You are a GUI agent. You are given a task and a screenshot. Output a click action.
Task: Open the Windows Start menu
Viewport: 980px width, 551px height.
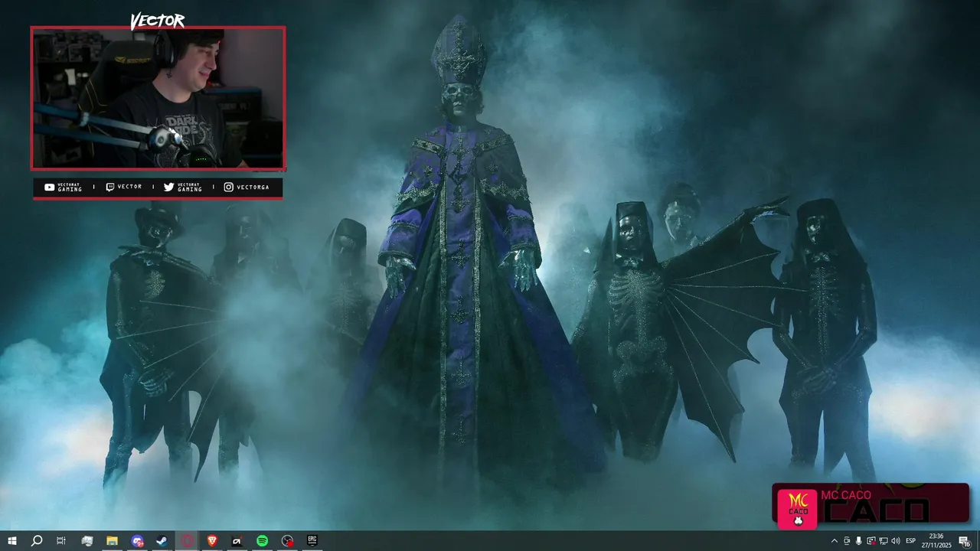11,541
